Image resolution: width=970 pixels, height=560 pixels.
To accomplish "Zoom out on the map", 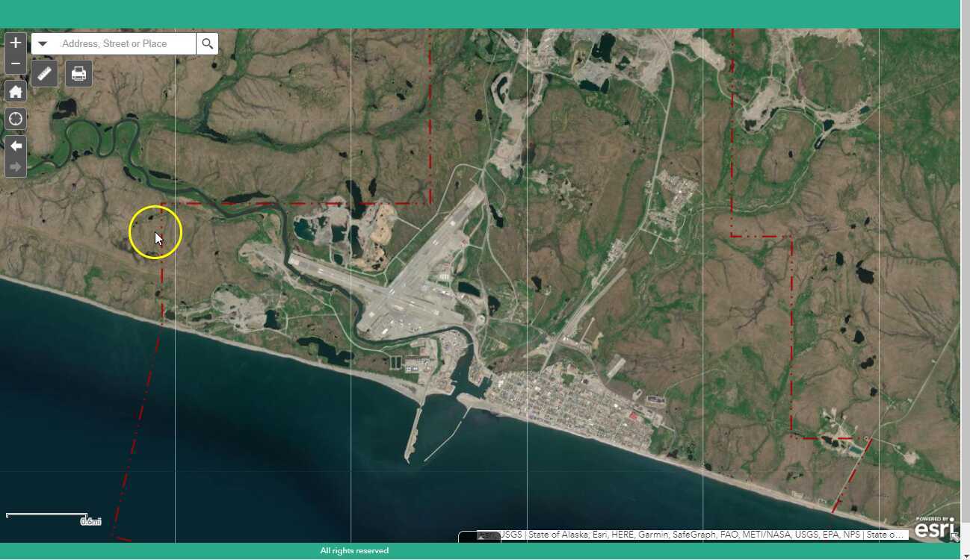I will [16, 64].
